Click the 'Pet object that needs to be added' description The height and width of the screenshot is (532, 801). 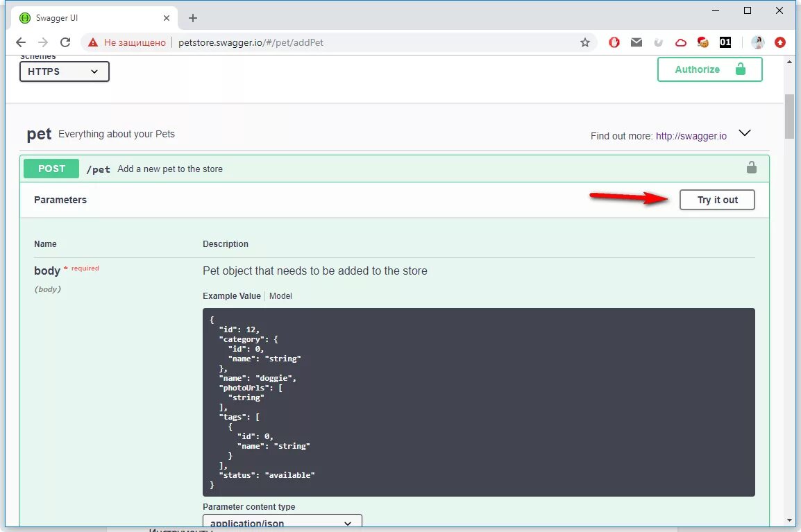point(314,271)
